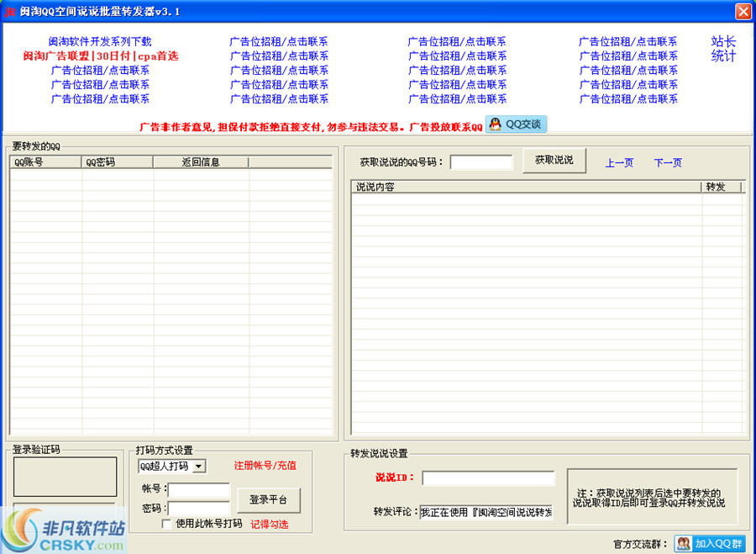Open the 站长统计 link
Screen dimensions: 756x554
723,49
